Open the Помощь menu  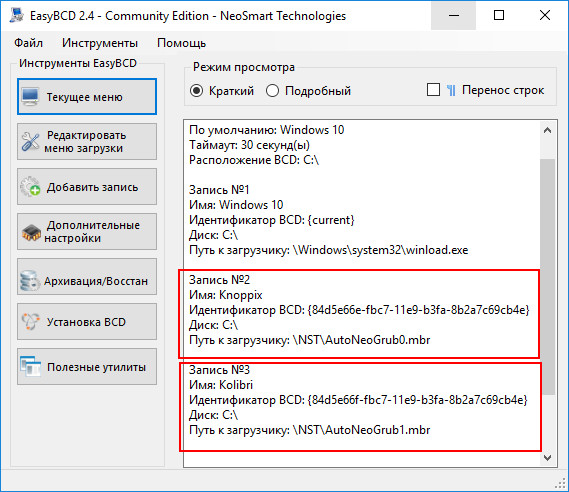181,43
